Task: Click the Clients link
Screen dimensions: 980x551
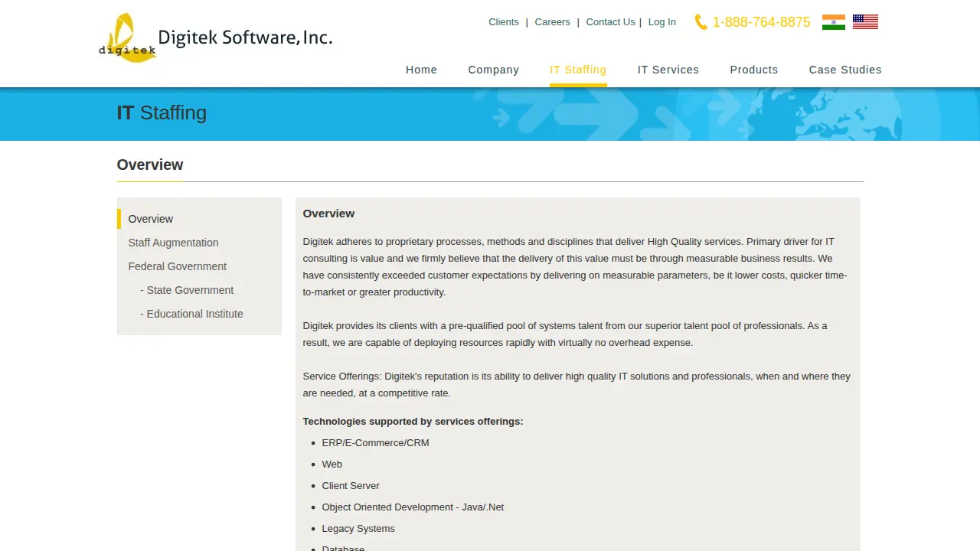Action: (x=504, y=22)
